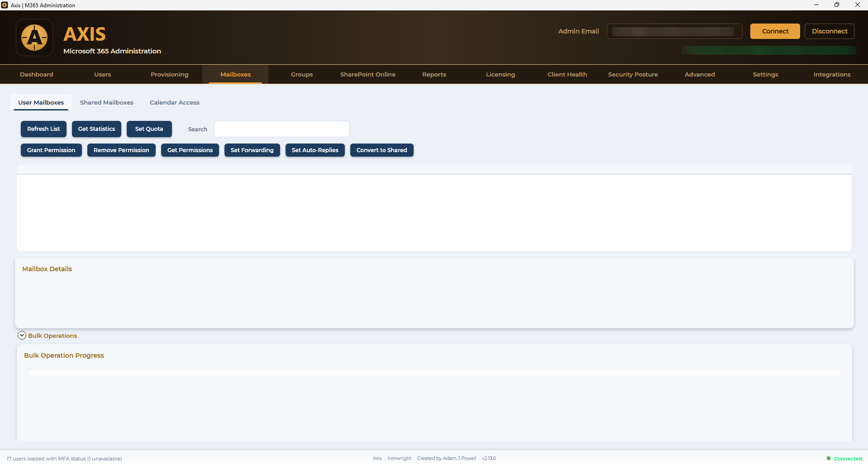Click the v2.13.0 version text
The image size is (868, 465).
[489, 459]
